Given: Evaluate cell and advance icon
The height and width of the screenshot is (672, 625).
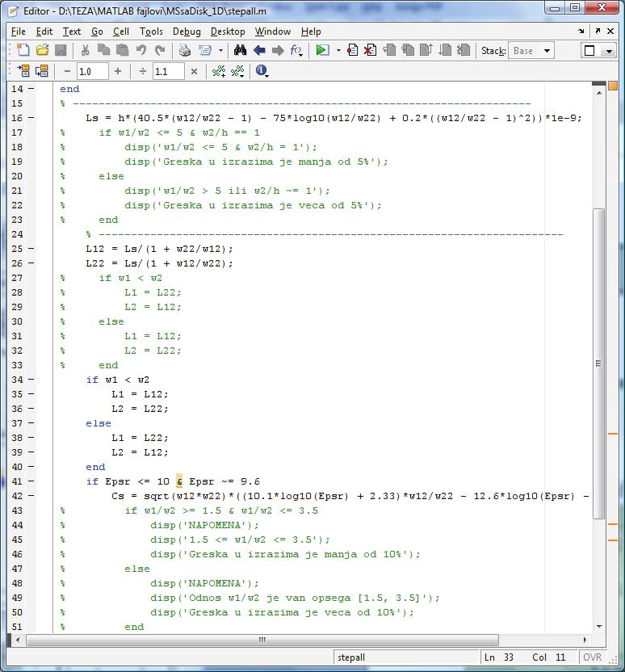Looking at the screenshot, I should point(41,71).
